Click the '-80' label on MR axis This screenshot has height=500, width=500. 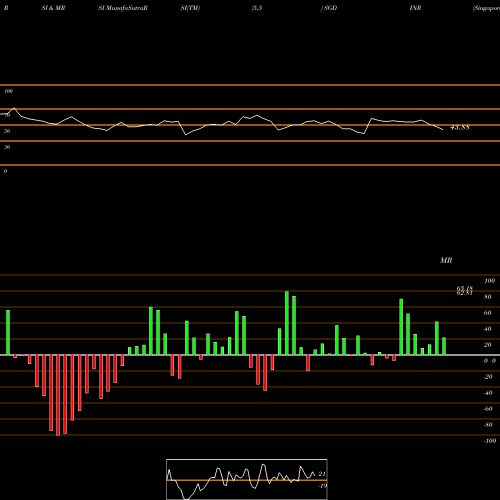[x=488, y=425]
